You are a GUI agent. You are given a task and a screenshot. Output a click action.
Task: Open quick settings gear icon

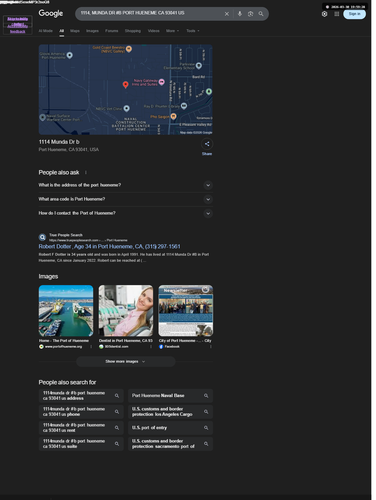pos(324,14)
